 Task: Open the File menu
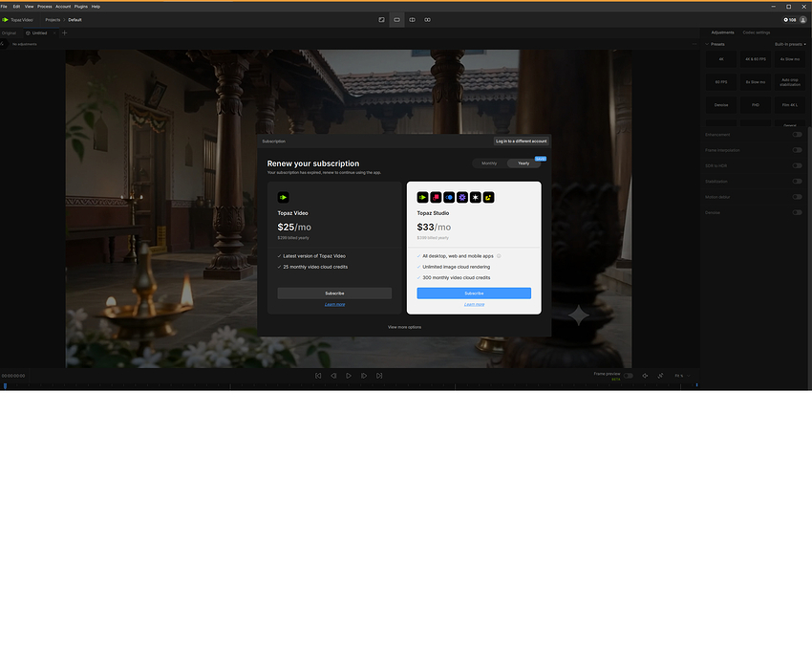tap(4, 7)
